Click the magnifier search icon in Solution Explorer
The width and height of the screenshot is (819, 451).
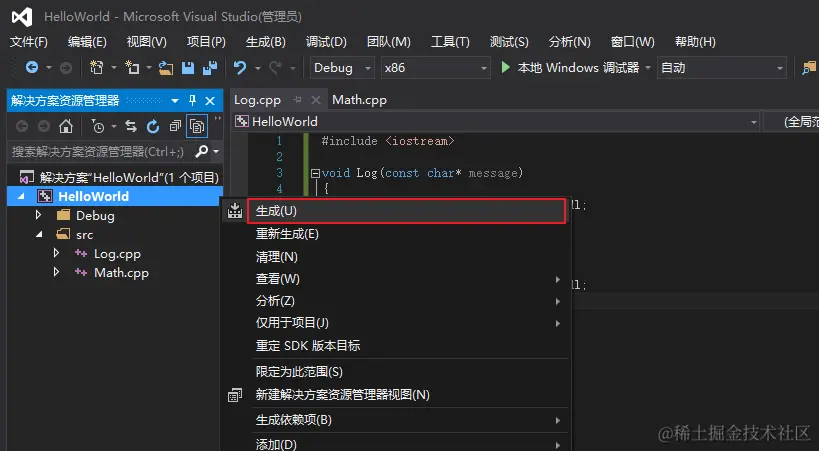[x=202, y=152]
